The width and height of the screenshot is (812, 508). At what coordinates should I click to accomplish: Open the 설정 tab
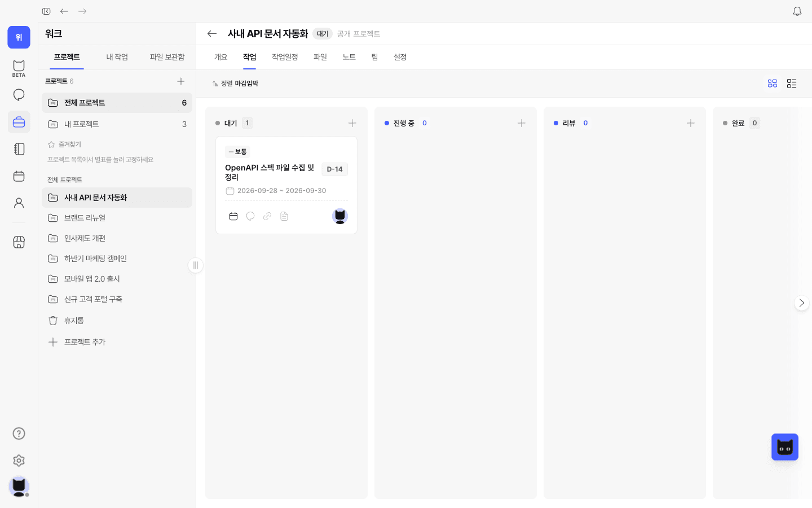coord(400,57)
